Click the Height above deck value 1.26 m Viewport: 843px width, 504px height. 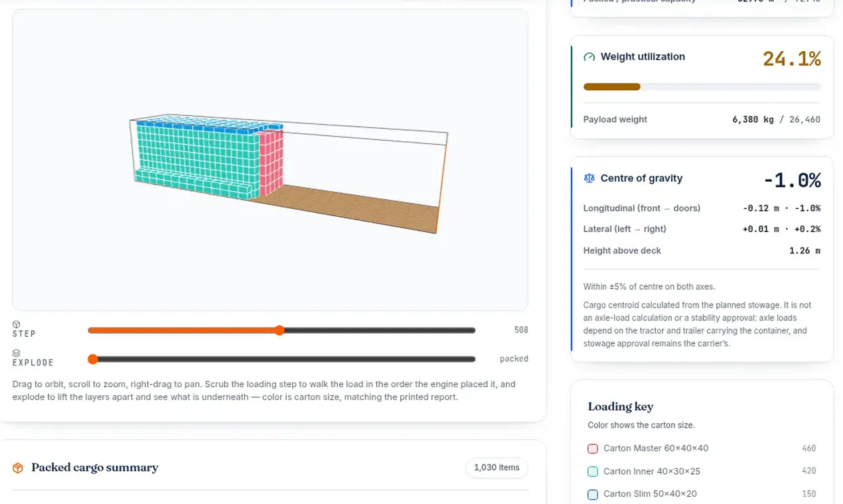click(x=805, y=251)
